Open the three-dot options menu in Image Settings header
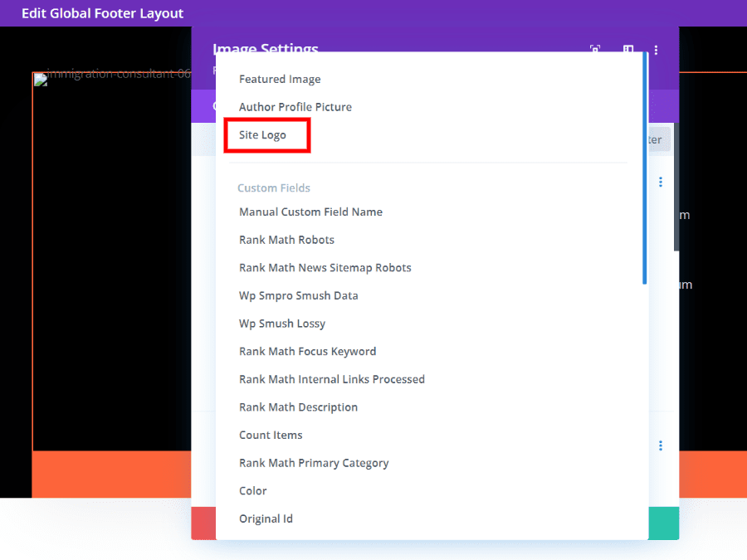This screenshot has width=747, height=560. point(657,50)
